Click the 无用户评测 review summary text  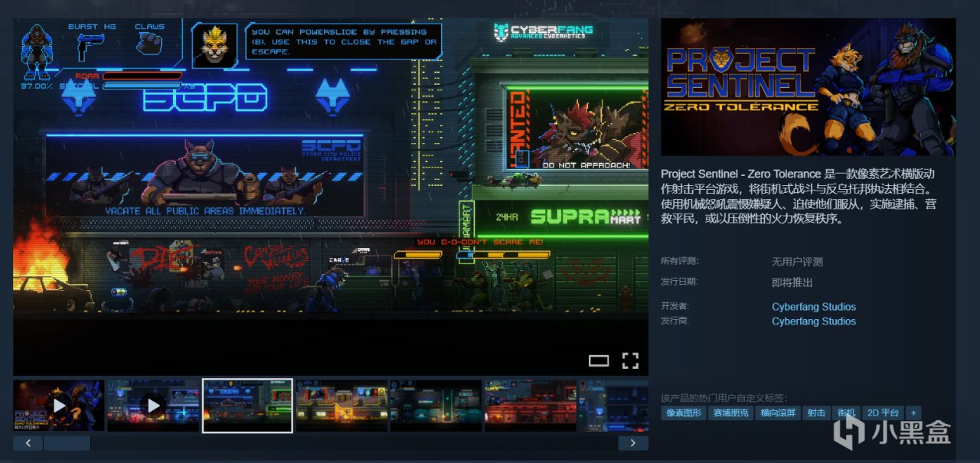click(797, 262)
